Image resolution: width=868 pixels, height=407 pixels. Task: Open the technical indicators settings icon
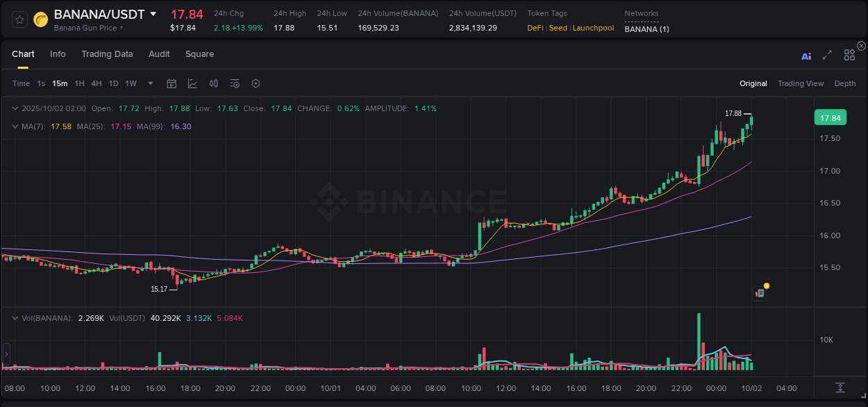pos(234,83)
